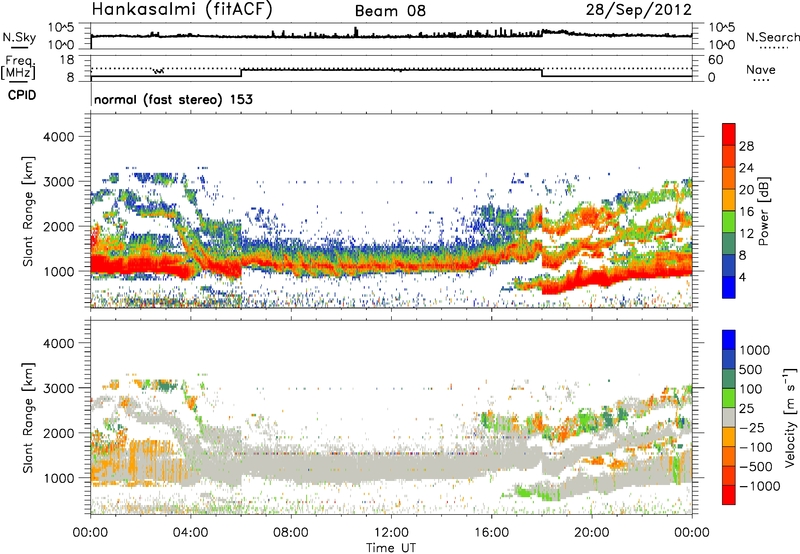Click the '-100' velocity colorbar label

tap(756, 447)
